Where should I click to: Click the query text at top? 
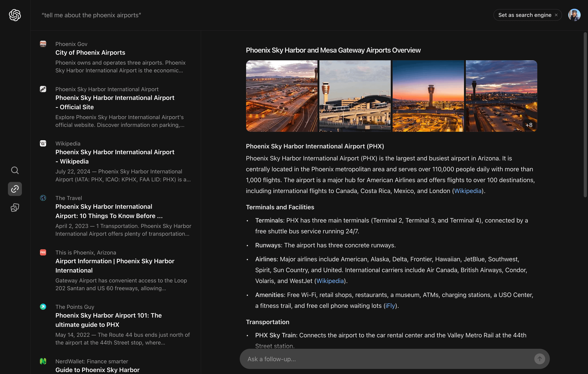(91, 15)
